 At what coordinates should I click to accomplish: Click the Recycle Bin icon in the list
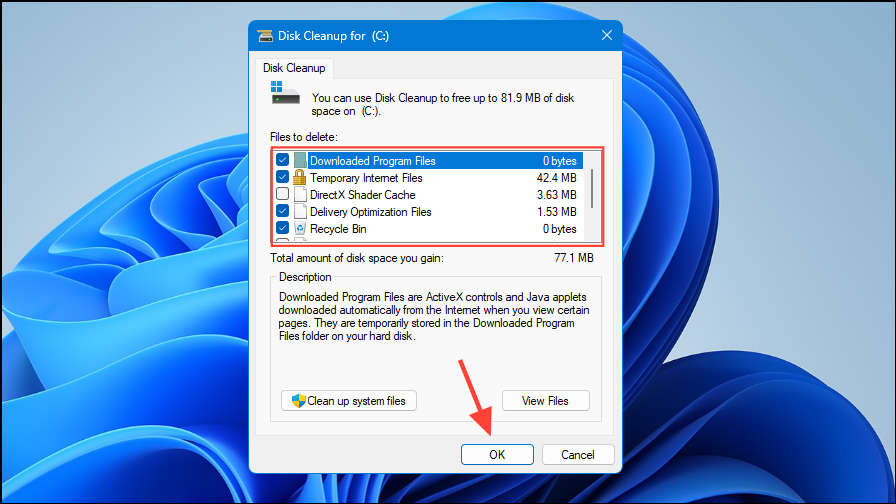(x=300, y=229)
